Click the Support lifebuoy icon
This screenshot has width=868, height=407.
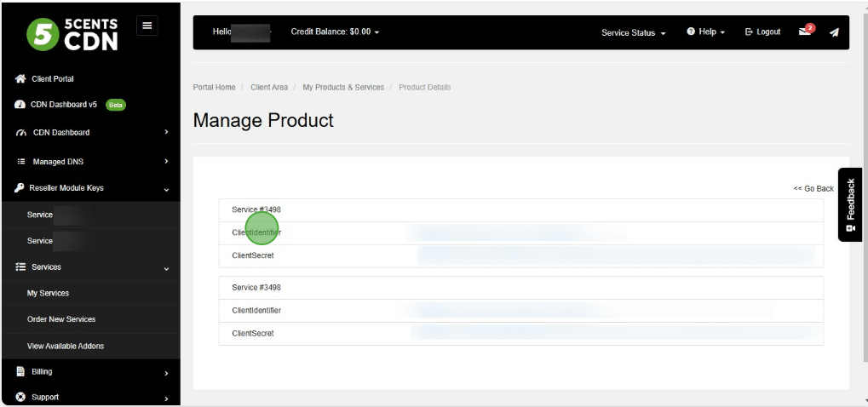20,397
